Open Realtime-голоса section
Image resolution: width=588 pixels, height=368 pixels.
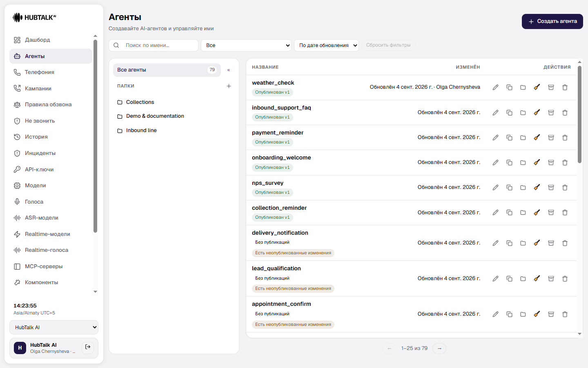click(x=51, y=250)
